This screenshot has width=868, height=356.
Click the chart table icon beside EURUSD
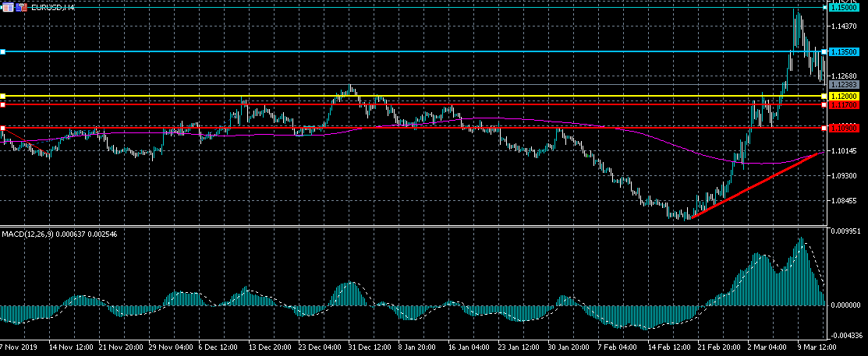8,7
